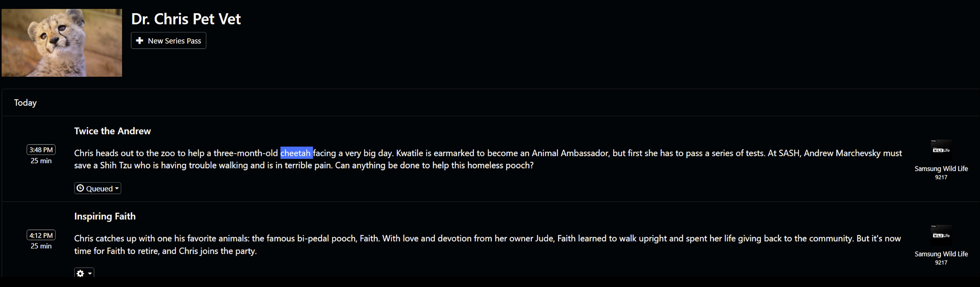980x287 pixels.
Task: Click the cheetah cub show thumbnail
Action: (x=62, y=42)
